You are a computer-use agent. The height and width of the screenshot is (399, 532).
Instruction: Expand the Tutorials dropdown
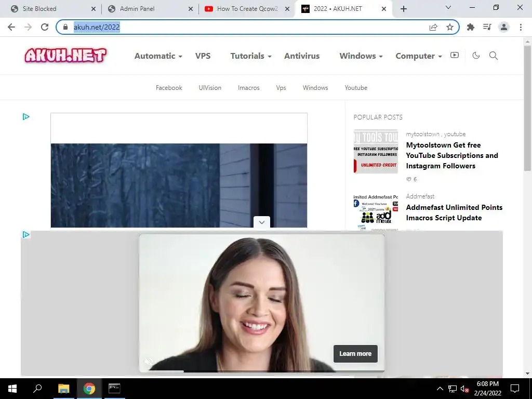(251, 56)
